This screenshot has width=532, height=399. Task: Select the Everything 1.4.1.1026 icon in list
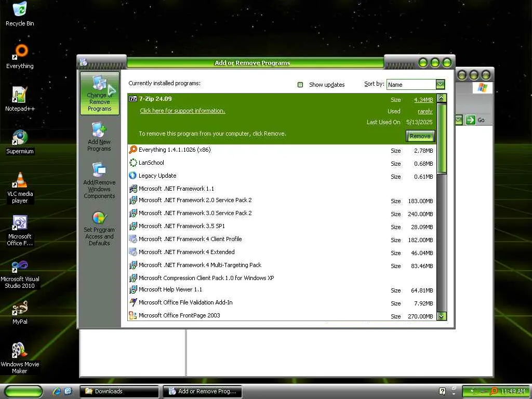click(x=133, y=150)
